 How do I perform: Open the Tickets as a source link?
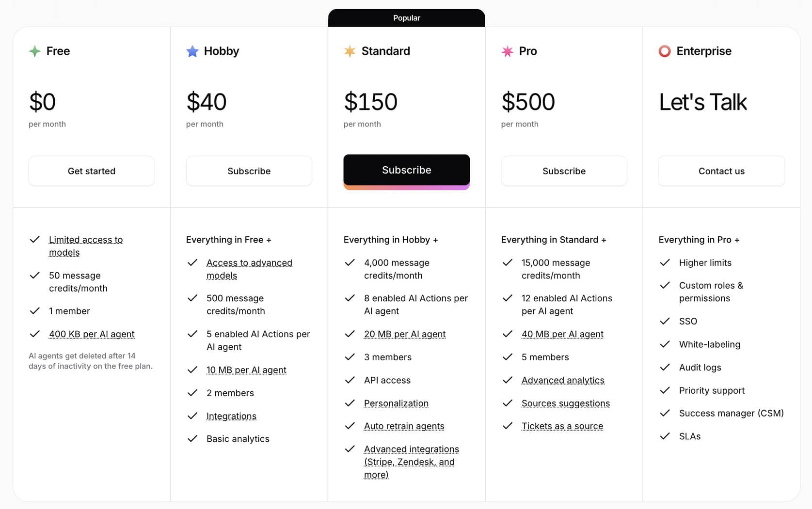562,426
